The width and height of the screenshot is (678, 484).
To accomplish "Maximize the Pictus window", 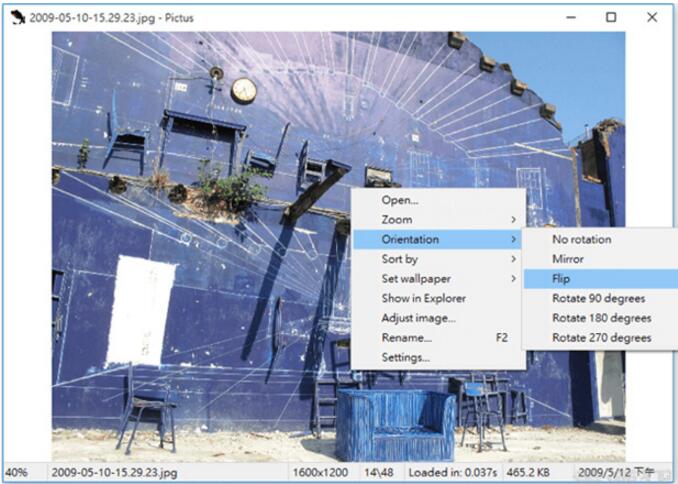I will pyautogui.click(x=610, y=17).
